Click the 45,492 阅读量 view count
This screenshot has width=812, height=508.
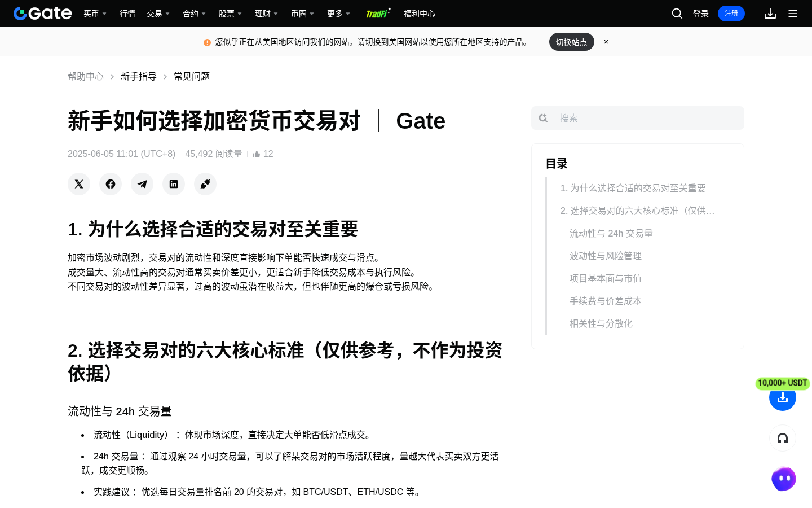coord(214,154)
